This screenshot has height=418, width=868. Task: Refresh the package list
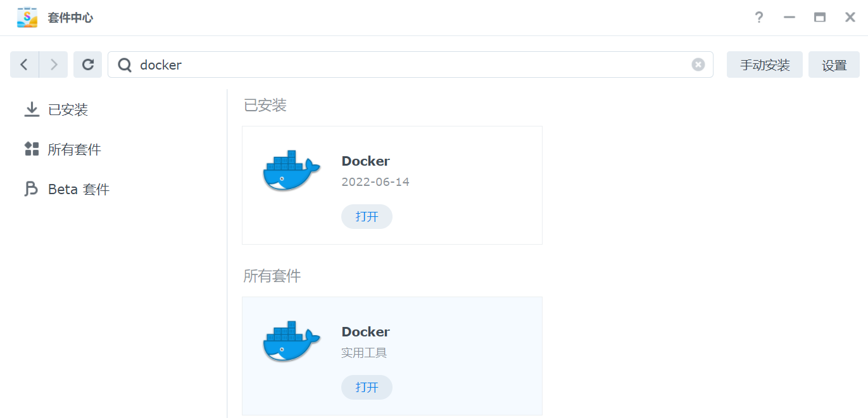click(88, 65)
